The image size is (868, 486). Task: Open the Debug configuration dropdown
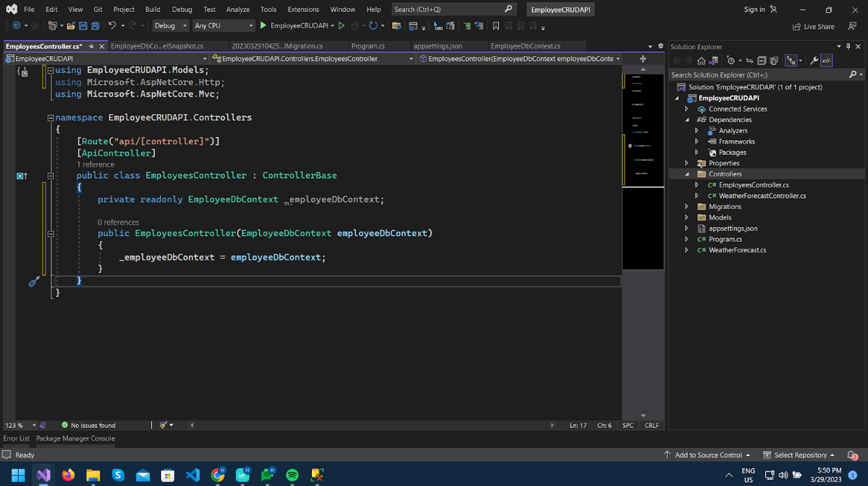pos(170,26)
